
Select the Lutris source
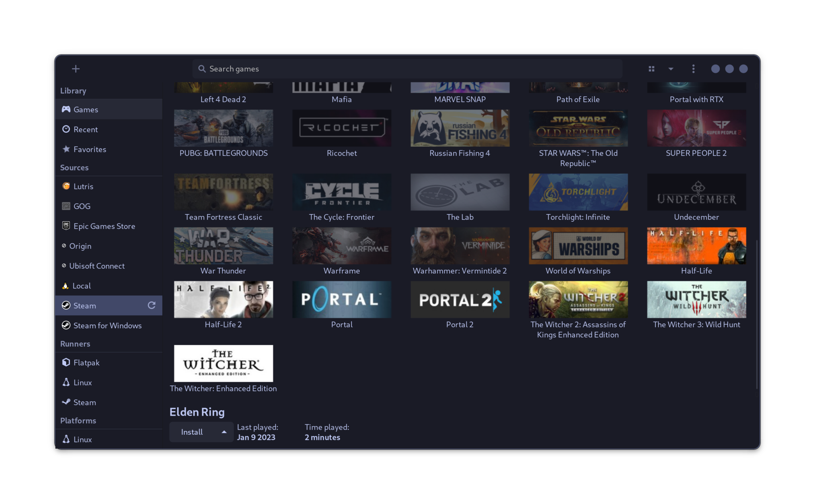click(109, 186)
